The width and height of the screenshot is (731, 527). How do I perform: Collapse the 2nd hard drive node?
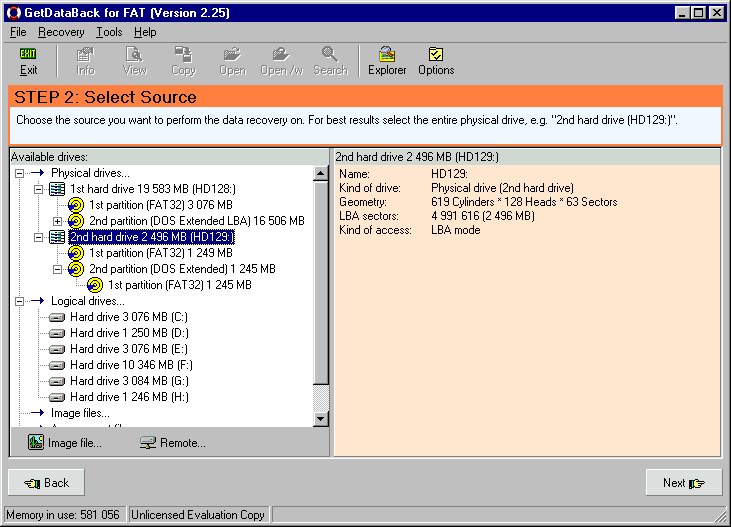point(38,237)
